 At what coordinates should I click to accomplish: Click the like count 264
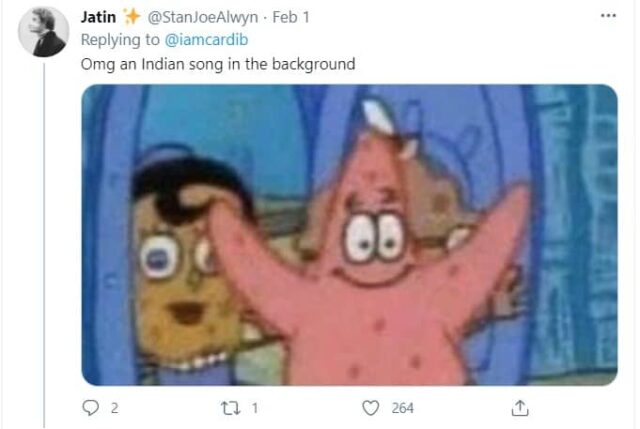pos(402,408)
